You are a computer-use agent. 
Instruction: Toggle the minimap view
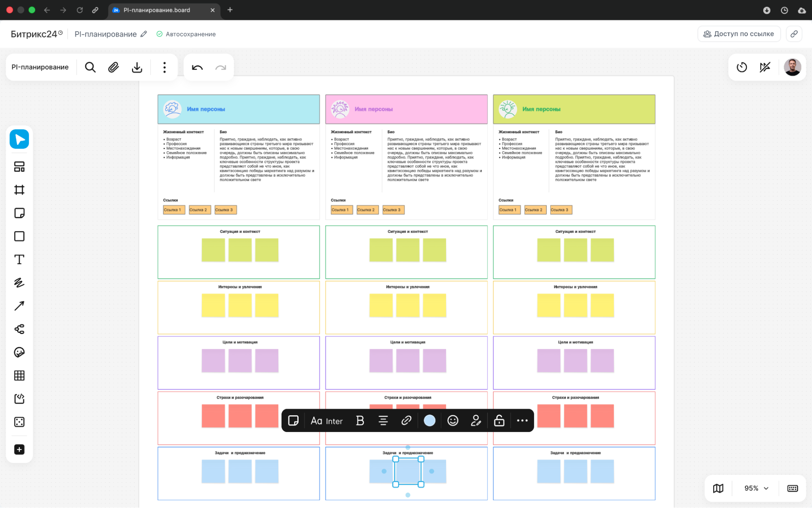click(x=718, y=488)
